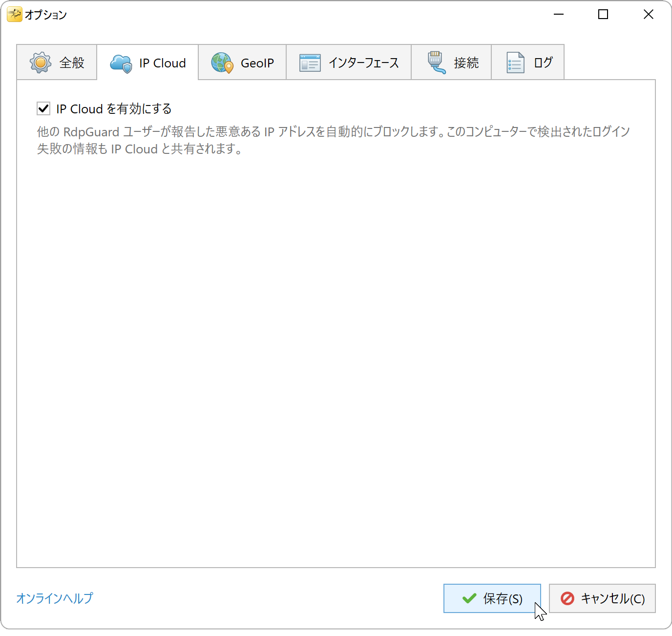Click the network cable icon on 接続 tab
Screen dimensions: 672x636
[436, 63]
